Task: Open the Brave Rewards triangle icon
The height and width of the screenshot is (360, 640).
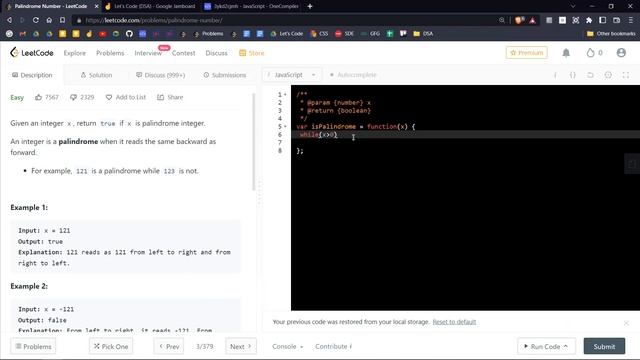Action: click(x=533, y=20)
